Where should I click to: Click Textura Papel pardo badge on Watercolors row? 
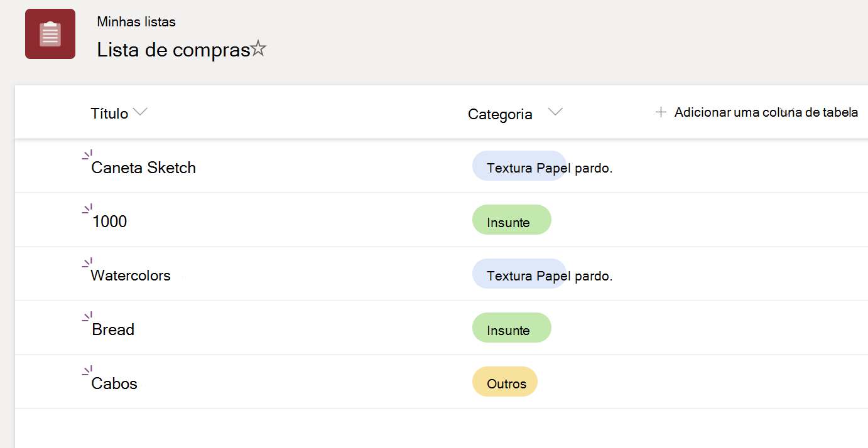click(x=519, y=274)
